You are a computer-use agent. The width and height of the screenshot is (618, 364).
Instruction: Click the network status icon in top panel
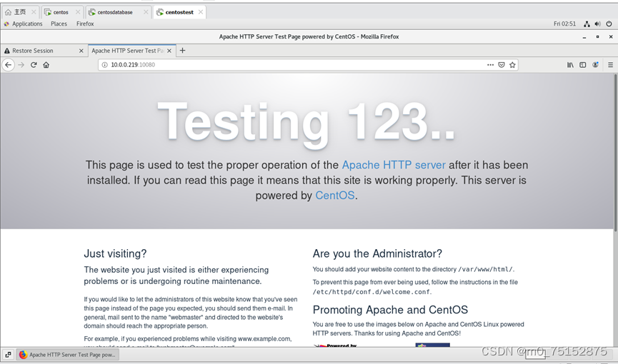click(x=587, y=24)
